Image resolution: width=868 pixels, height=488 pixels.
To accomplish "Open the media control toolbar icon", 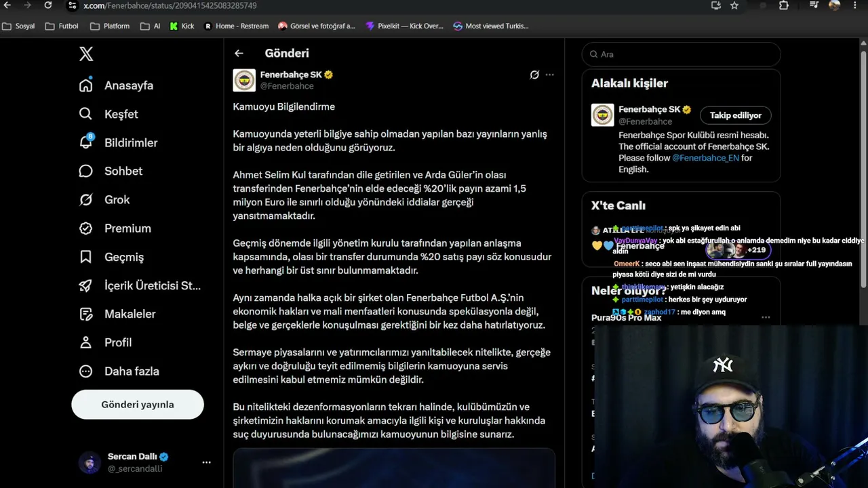I will click(x=814, y=5).
